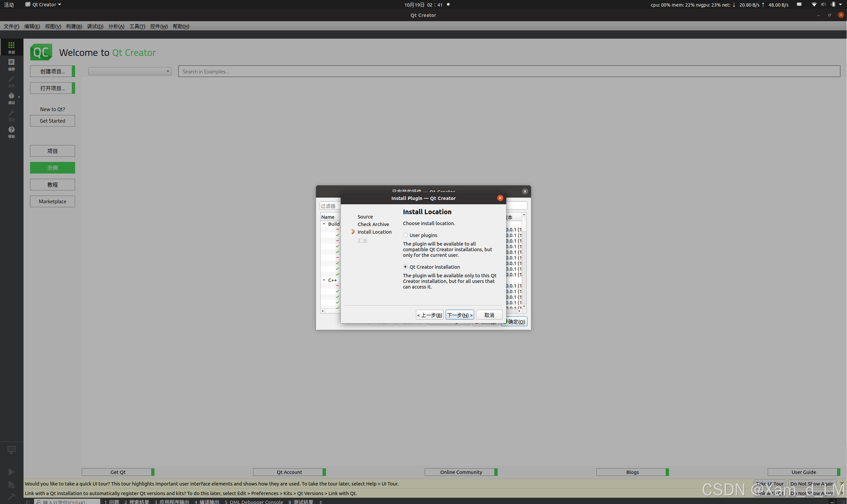Image resolution: width=847 pixels, height=504 pixels.
Task: Select Qt Creator installation radio option
Action: [405, 267]
